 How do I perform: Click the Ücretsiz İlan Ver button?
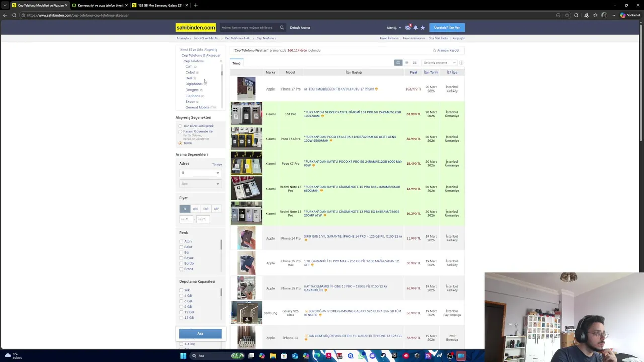tap(447, 28)
